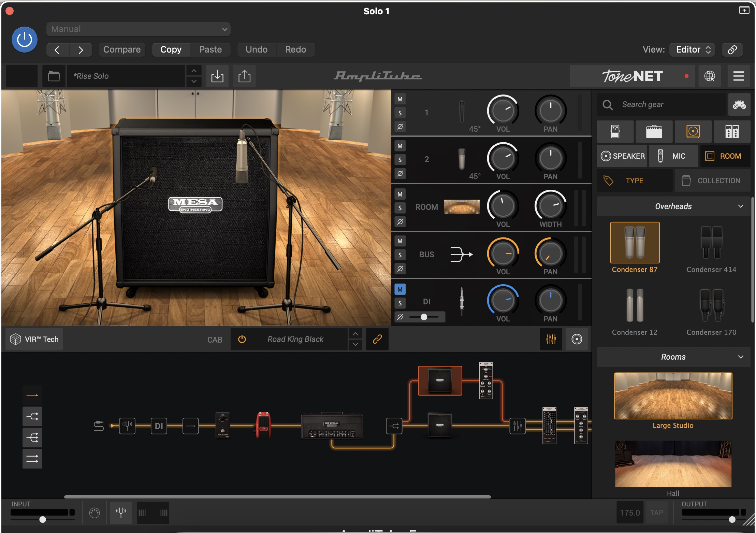Open the Manual preset dropdown

[x=138, y=29]
